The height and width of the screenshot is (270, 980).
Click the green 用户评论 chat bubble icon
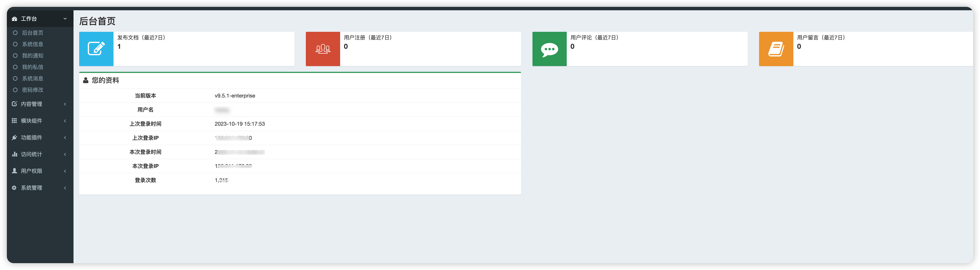pos(549,50)
